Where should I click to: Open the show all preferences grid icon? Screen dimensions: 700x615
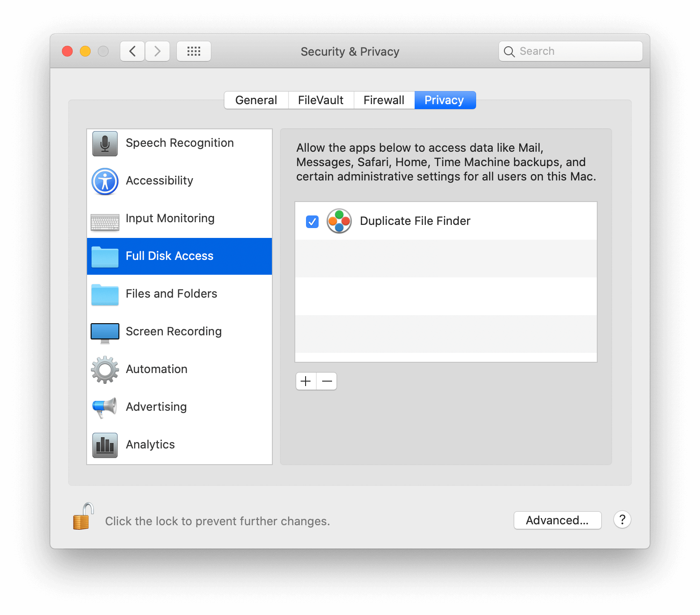click(x=193, y=51)
